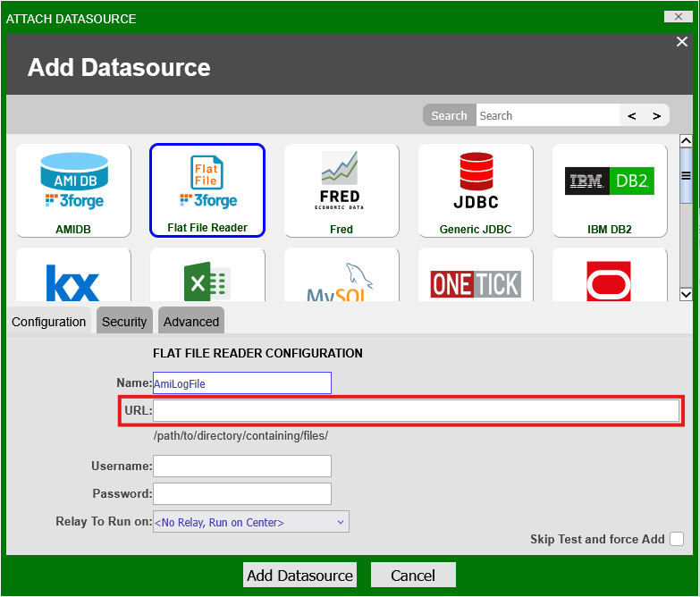Pick the Generic JDBC datasource

[x=476, y=190]
